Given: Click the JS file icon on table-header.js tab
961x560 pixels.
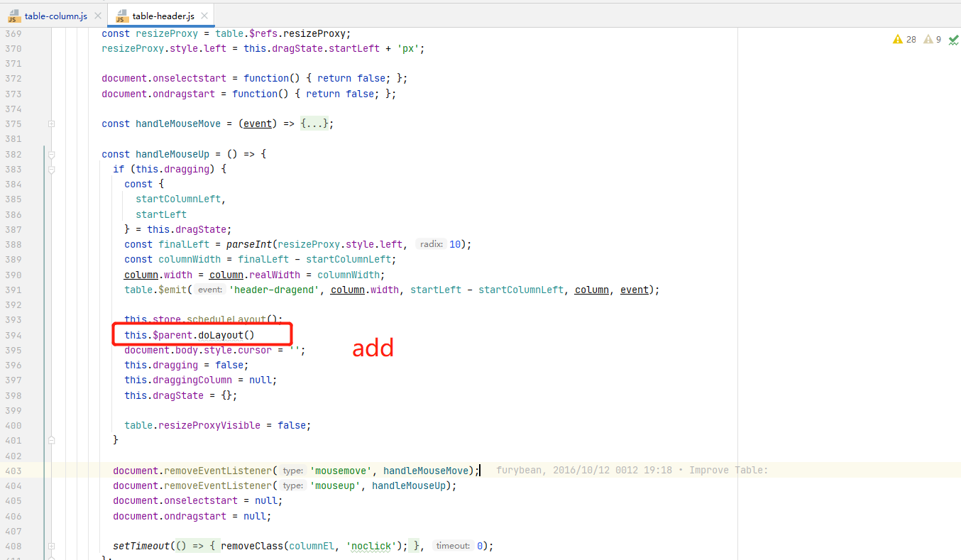Looking at the screenshot, I should [122, 16].
